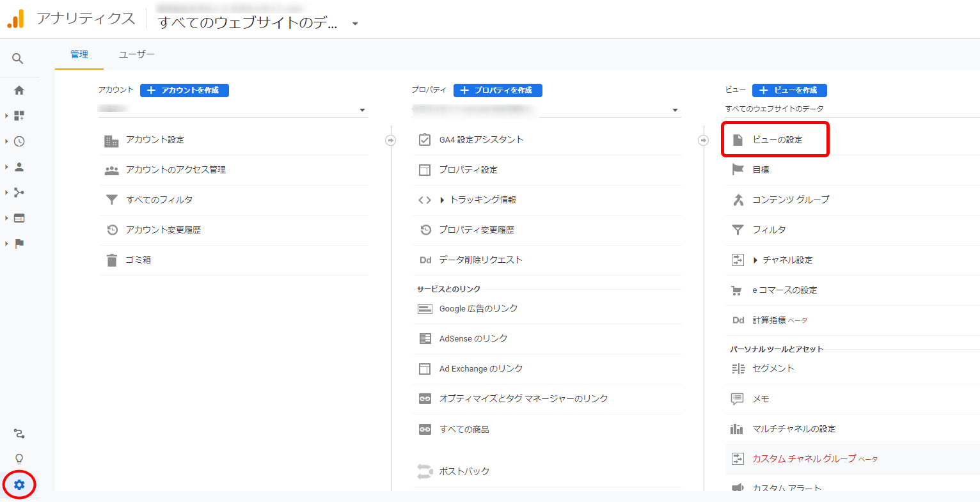
Task: Click arrow circle between account and property columns
Action: pyautogui.click(x=390, y=140)
